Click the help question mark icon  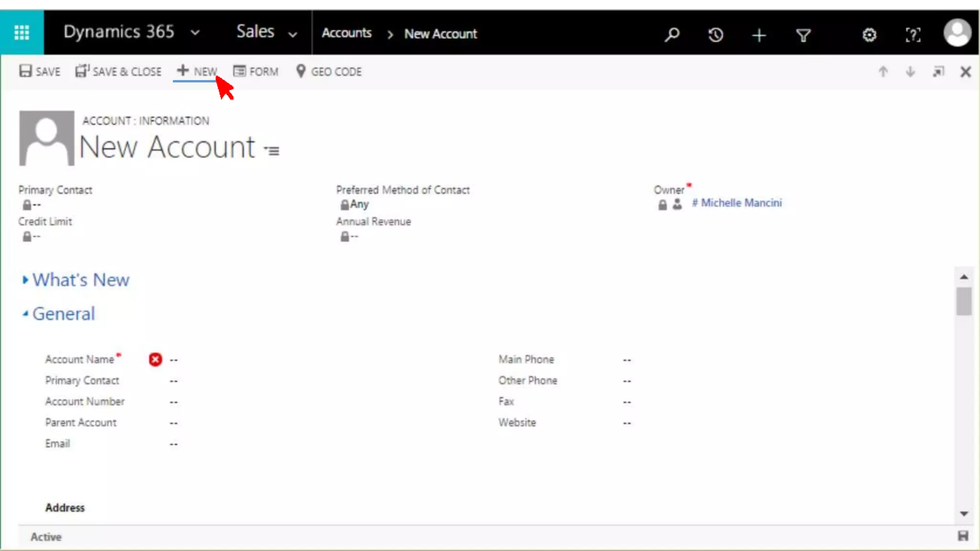tap(913, 35)
